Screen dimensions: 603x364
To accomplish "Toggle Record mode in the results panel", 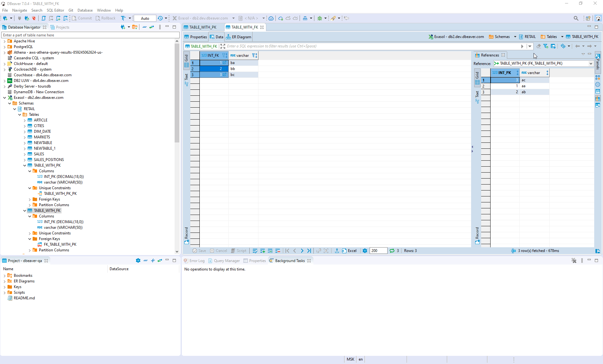I will click(187, 234).
